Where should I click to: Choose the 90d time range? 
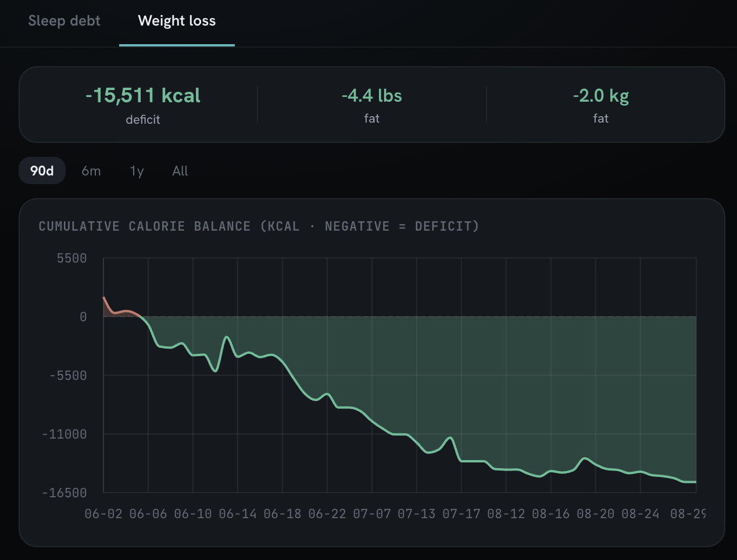point(42,171)
